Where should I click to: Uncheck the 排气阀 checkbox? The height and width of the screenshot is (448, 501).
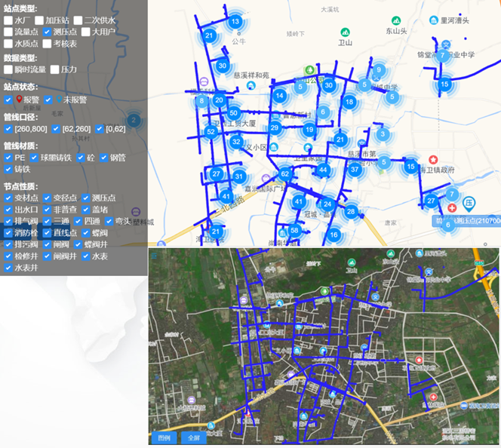(x=8, y=221)
